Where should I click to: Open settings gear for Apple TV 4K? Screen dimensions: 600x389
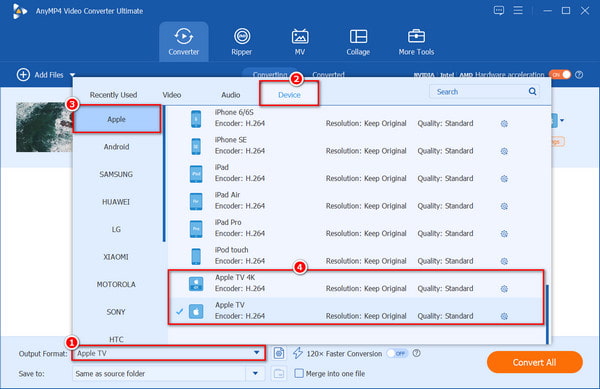[504, 289]
